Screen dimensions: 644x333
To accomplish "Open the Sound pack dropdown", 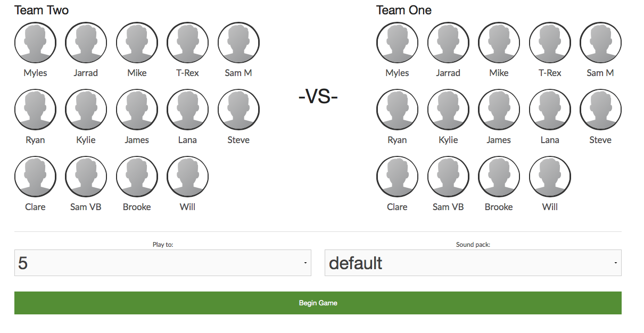I will pos(473,263).
